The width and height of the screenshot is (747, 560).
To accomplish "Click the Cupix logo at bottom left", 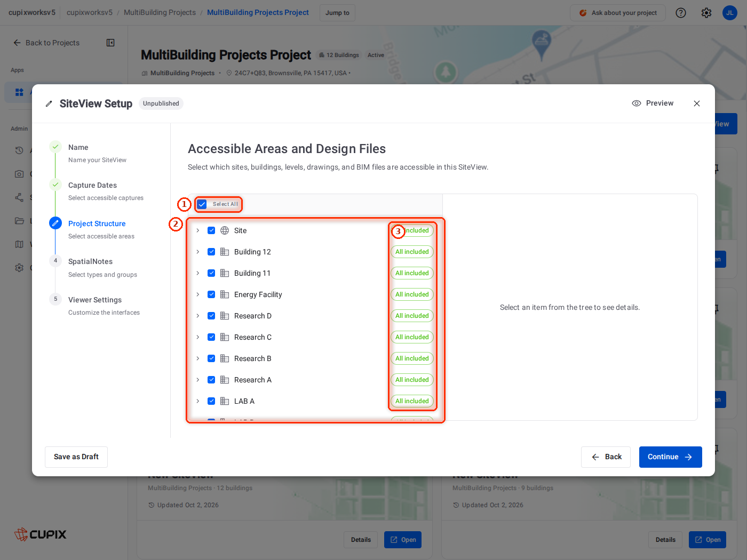I will [x=41, y=534].
